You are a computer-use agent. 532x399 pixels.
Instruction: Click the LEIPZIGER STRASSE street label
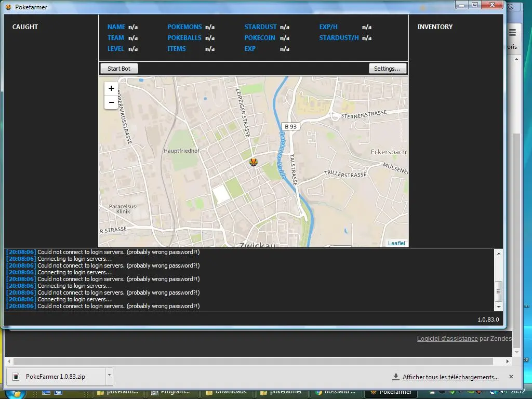click(243, 113)
